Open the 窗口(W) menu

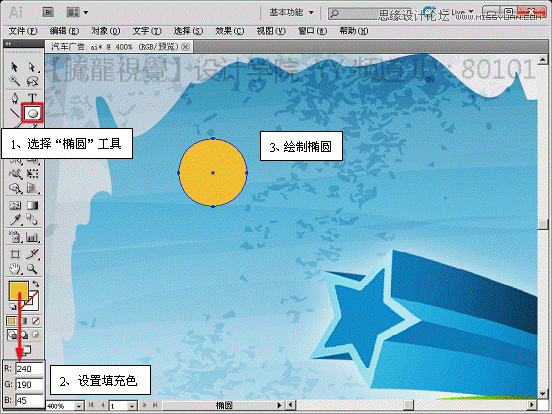[312, 31]
